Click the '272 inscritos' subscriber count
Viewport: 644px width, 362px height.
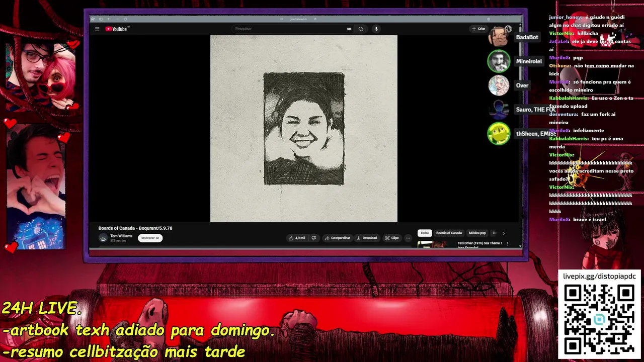(x=118, y=241)
